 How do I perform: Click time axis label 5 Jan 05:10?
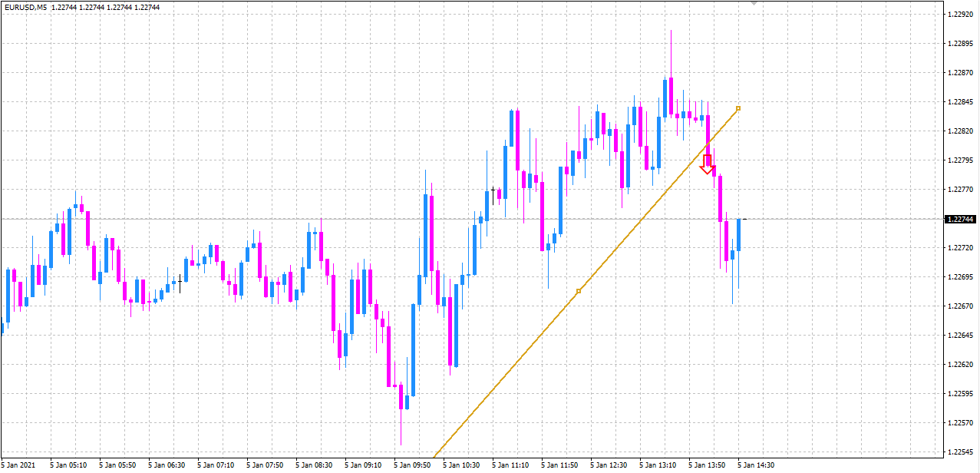pyautogui.click(x=68, y=465)
